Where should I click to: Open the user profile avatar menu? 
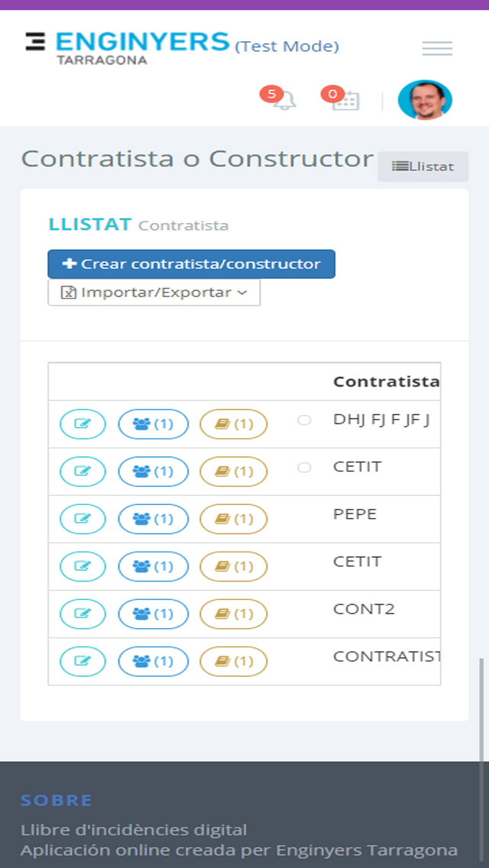tap(425, 100)
